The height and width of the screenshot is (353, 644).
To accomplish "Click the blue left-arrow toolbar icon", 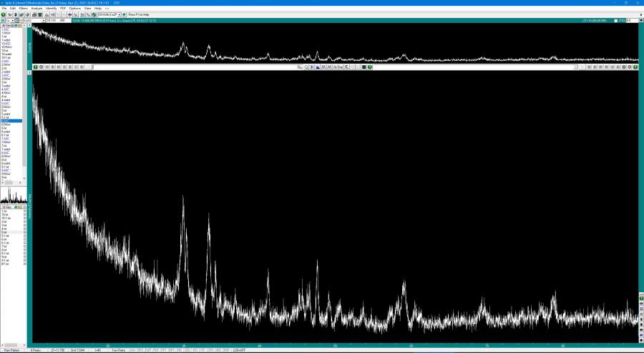I will (x=70, y=15).
